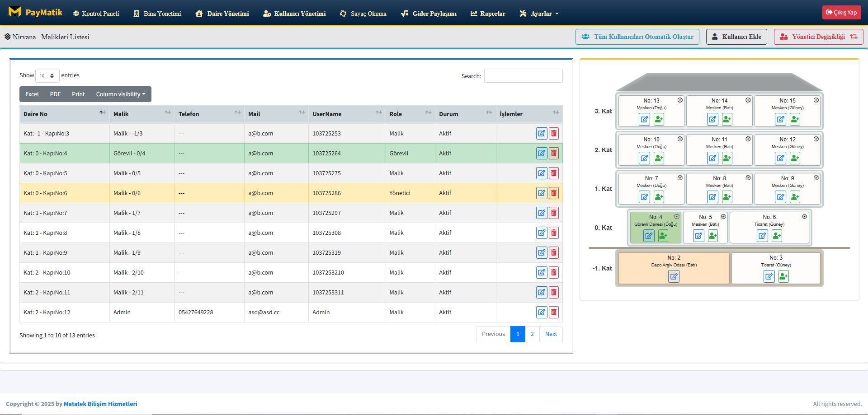This screenshot has width=868, height=415.
Task: Click into the table Search field
Action: click(523, 76)
